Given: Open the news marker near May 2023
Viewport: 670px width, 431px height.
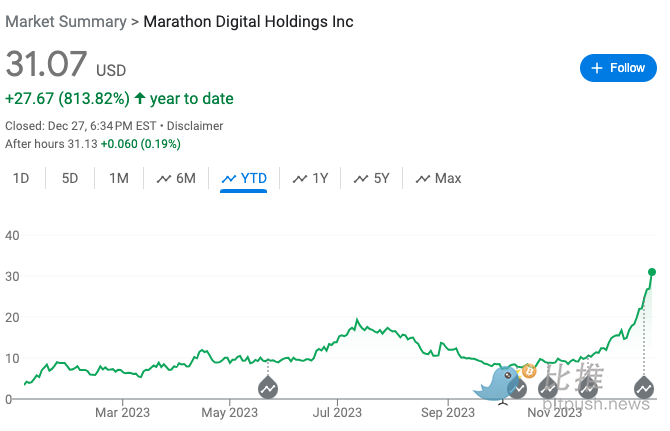Looking at the screenshot, I should click(269, 387).
